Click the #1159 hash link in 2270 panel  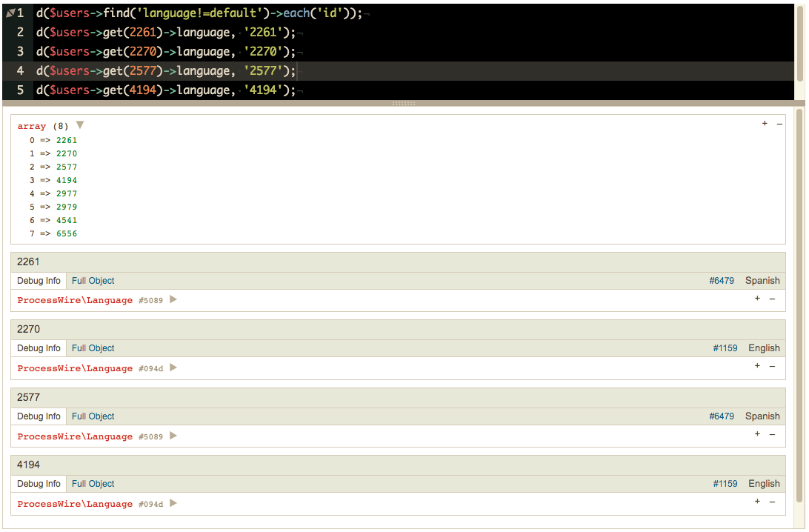pyautogui.click(x=725, y=348)
